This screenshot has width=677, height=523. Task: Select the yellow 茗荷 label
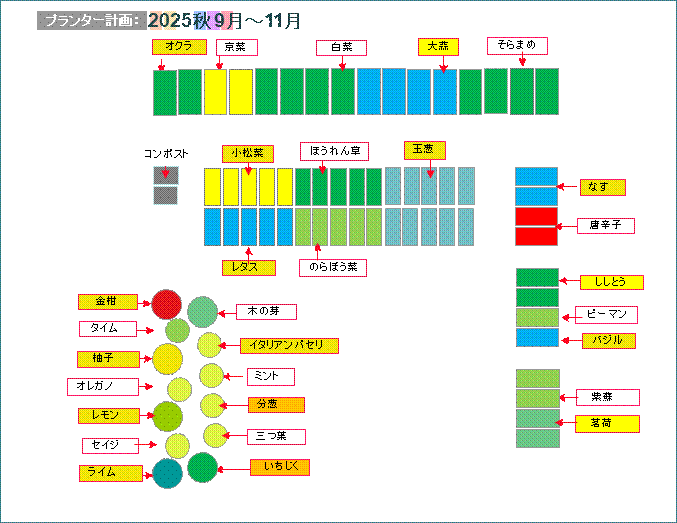(x=607, y=424)
